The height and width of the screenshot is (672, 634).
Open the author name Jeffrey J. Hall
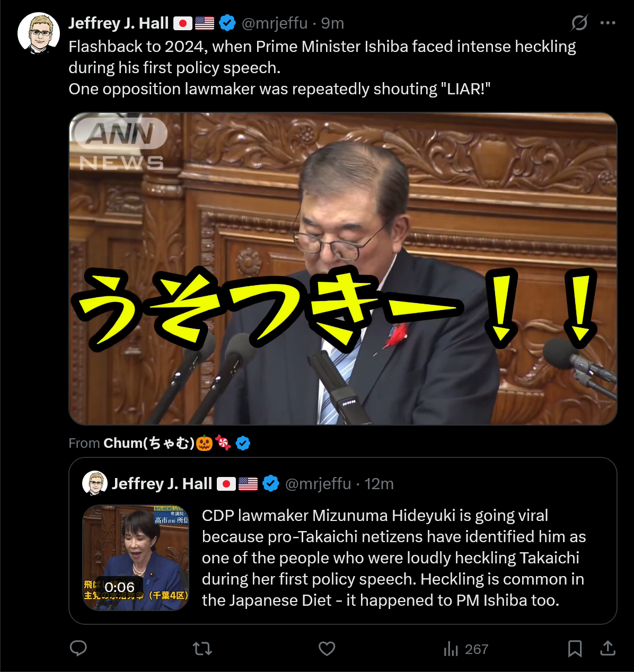(x=119, y=23)
